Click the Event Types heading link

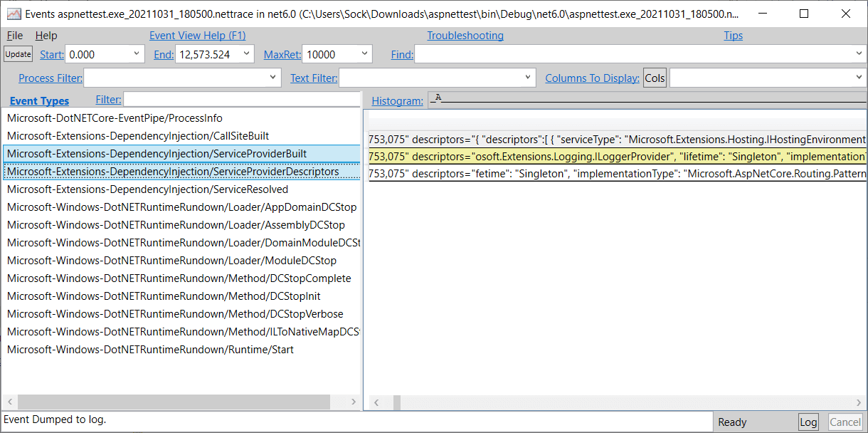pyautogui.click(x=39, y=101)
